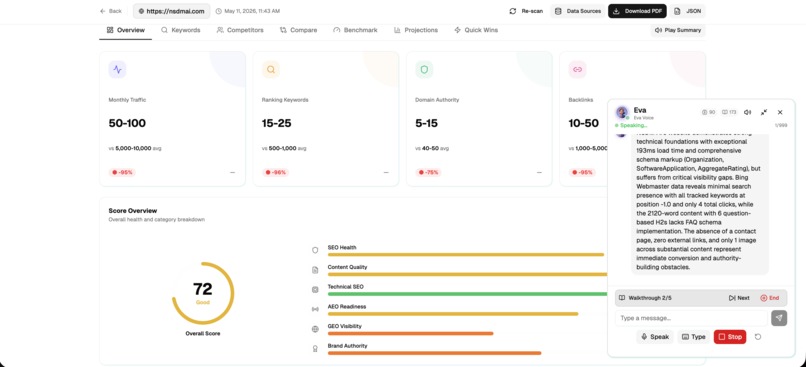The height and width of the screenshot is (367, 806).
Task: Click the Domain Authority shield icon
Action: 424,69
